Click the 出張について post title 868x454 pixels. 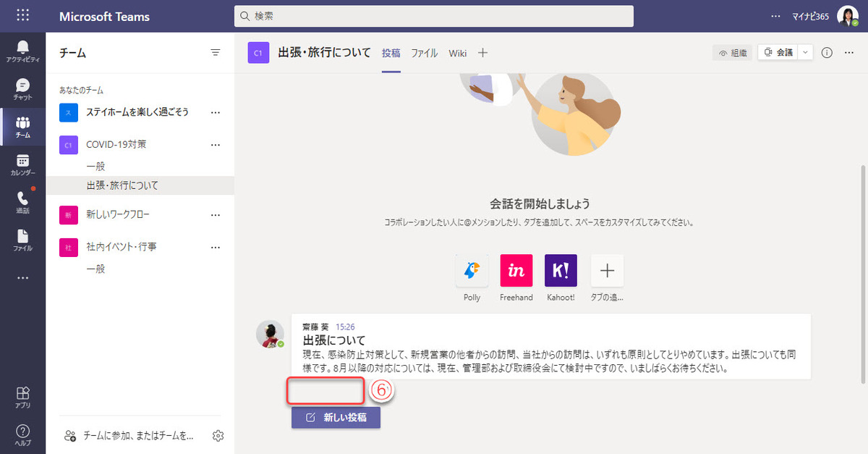[x=334, y=340]
